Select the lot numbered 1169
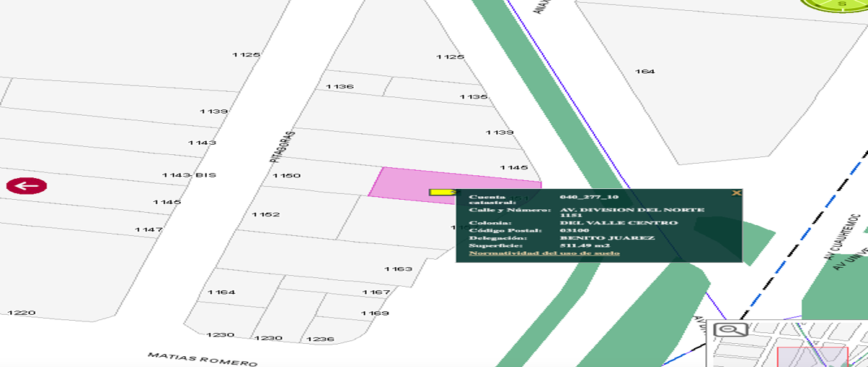This screenshot has width=868, height=367. [x=374, y=313]
